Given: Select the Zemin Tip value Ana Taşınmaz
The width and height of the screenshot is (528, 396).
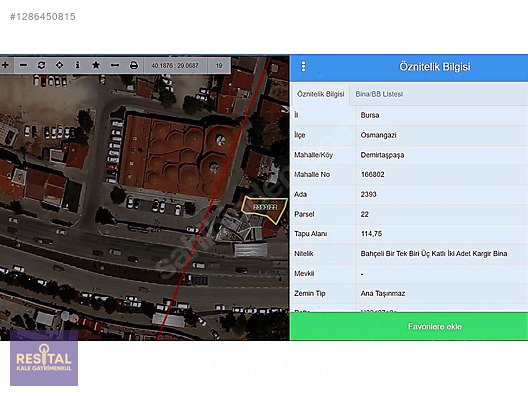Looking at the screenshot, I should pyautogui.click(x=383, y=293).
